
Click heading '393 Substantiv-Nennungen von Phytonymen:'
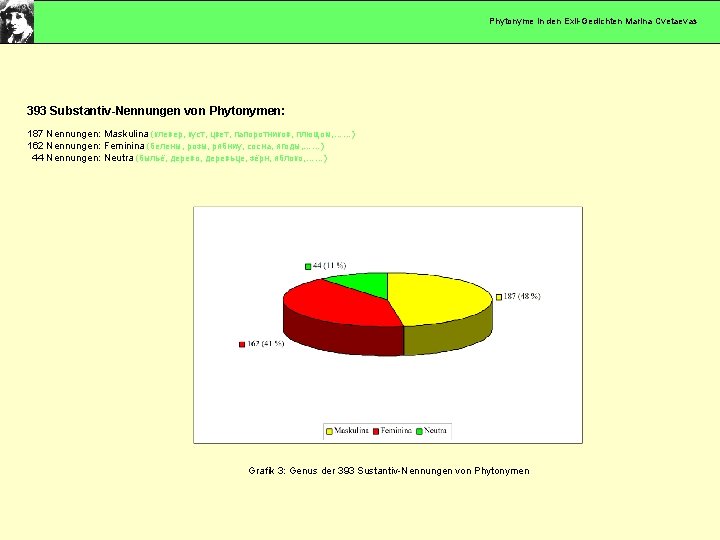click(x=156, y=111)
